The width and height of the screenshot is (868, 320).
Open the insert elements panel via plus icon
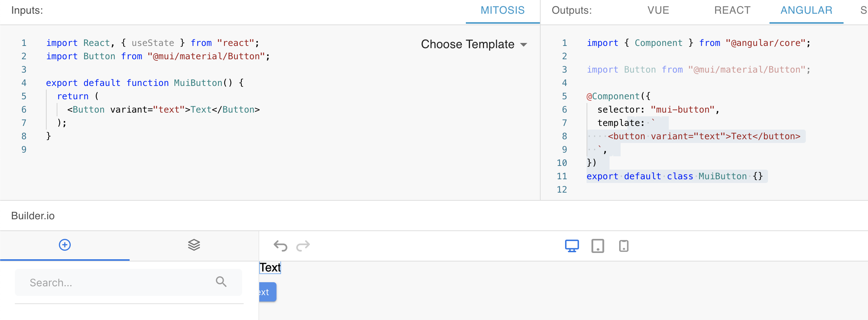point(65,245)
